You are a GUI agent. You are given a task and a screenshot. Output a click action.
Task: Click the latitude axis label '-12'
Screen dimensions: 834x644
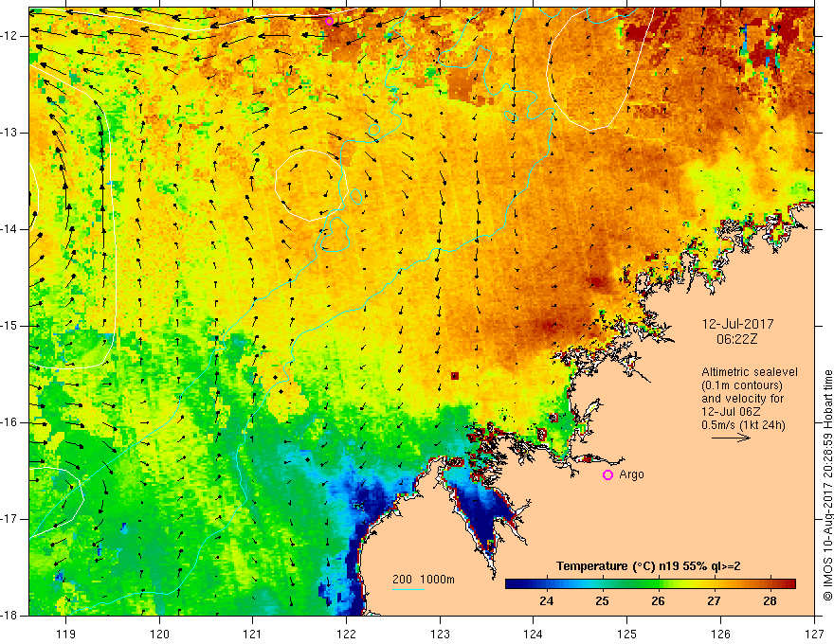pos(10,36)
